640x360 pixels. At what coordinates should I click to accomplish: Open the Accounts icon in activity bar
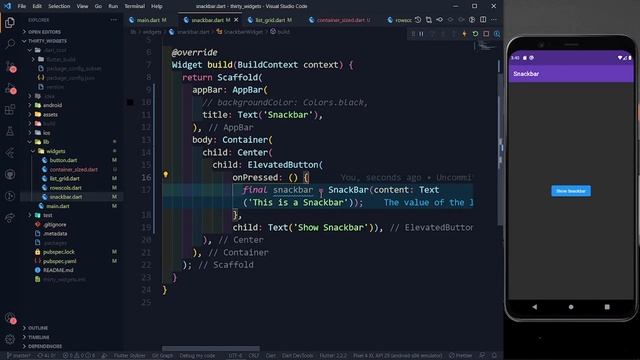[10, 318]
